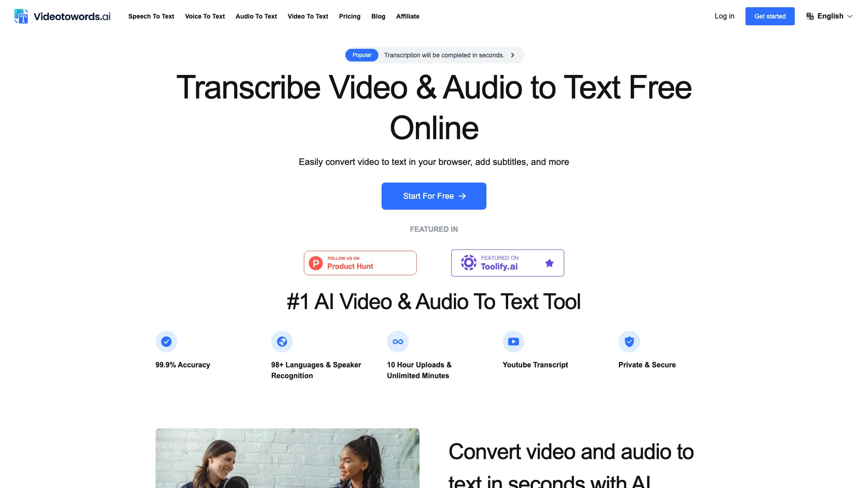
Task: Click the Voice To Text navigation tab
Action: (x=204, y=16)
